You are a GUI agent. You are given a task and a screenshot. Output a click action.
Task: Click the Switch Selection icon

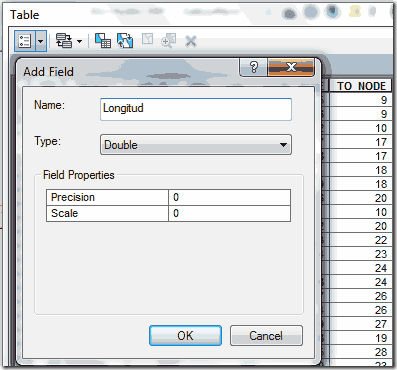click(x=125, y=41)
